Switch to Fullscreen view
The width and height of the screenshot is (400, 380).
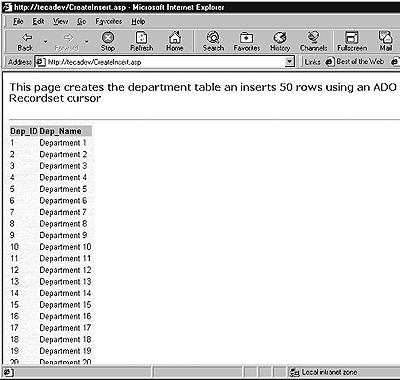352,42
